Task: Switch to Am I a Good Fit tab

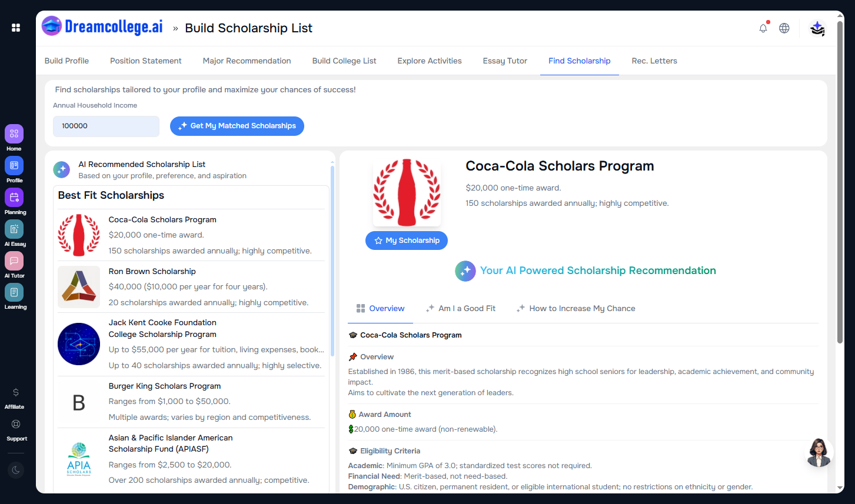Action: (x=461, y=308)
